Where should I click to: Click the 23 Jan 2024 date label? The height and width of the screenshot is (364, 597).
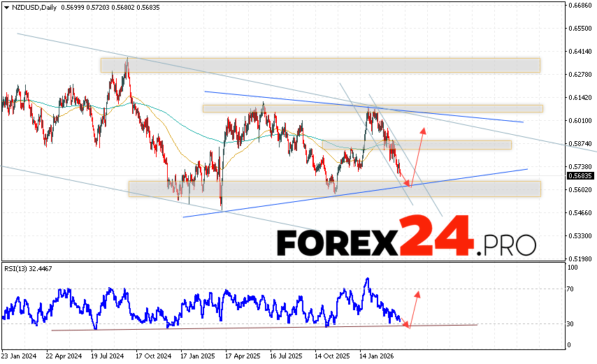pos(20,355)
